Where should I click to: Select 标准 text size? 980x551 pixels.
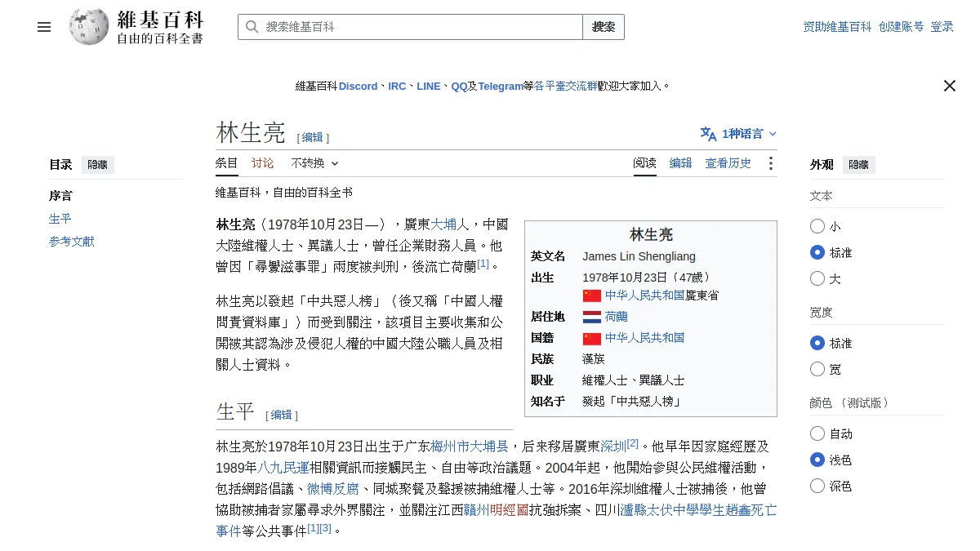tap(817, 252)
